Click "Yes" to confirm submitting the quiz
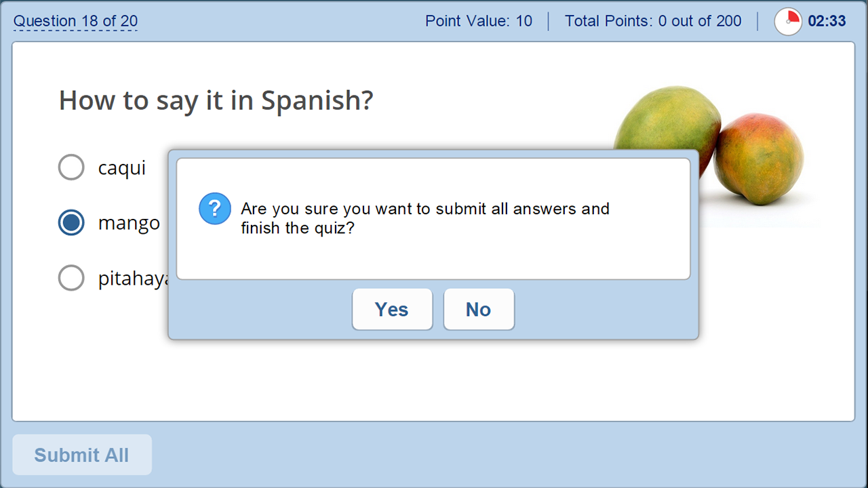The image size is (868, 488). [392, 309]
